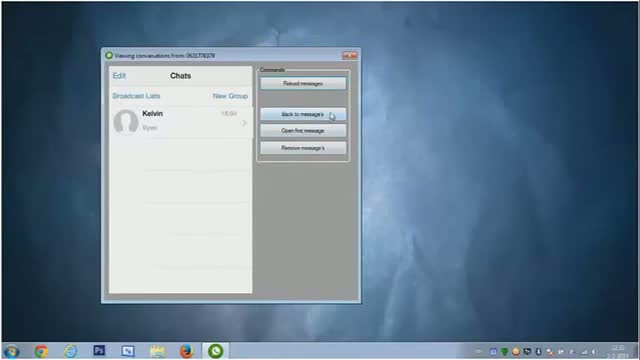640x360 pixels.
Task: Click the green shield tray icon
Action: coord(504,351)
